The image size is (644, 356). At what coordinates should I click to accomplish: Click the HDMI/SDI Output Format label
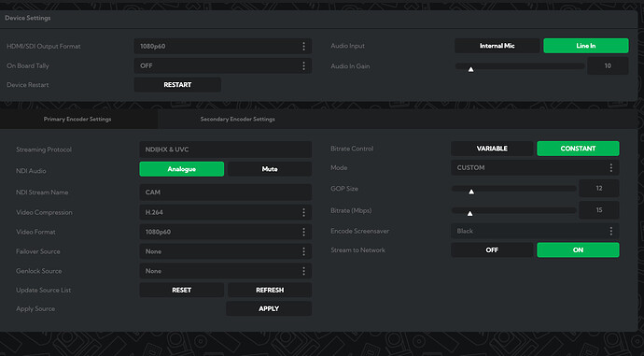tap(44, 47)
